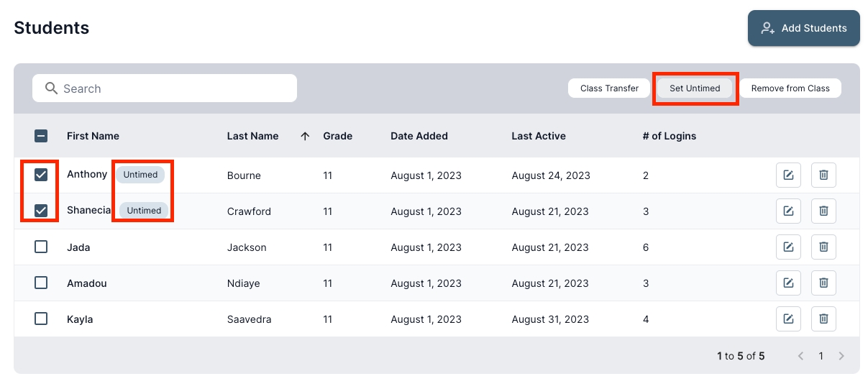
Task: Sort by the Date Added column
Action: (x=419, y=136)
